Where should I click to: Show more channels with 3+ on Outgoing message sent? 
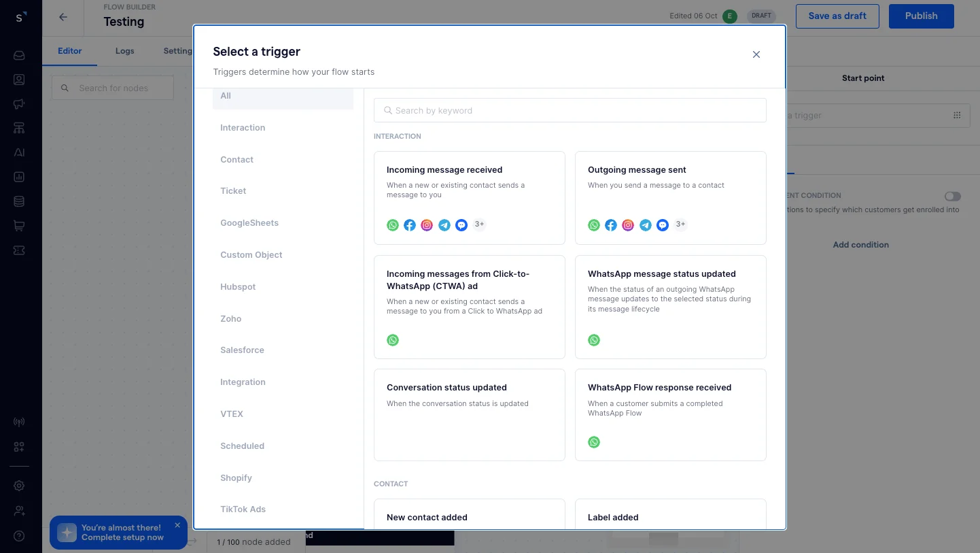click(x=680, y=224)
